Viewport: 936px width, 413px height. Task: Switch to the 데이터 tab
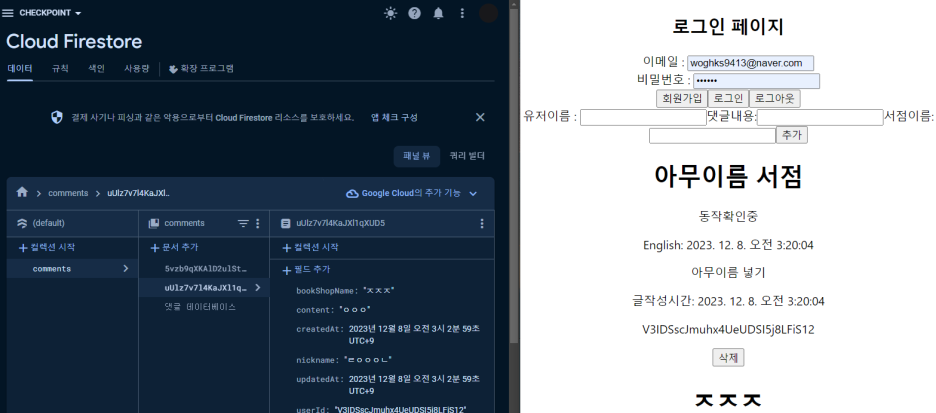click(x=20, y=69)
